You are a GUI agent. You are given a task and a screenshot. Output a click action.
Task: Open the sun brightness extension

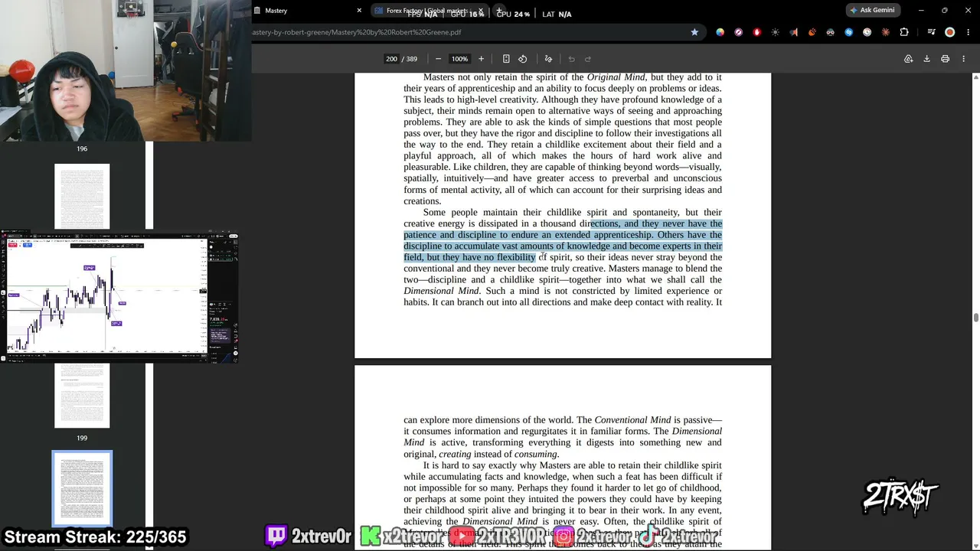click(x=776, y=32)
